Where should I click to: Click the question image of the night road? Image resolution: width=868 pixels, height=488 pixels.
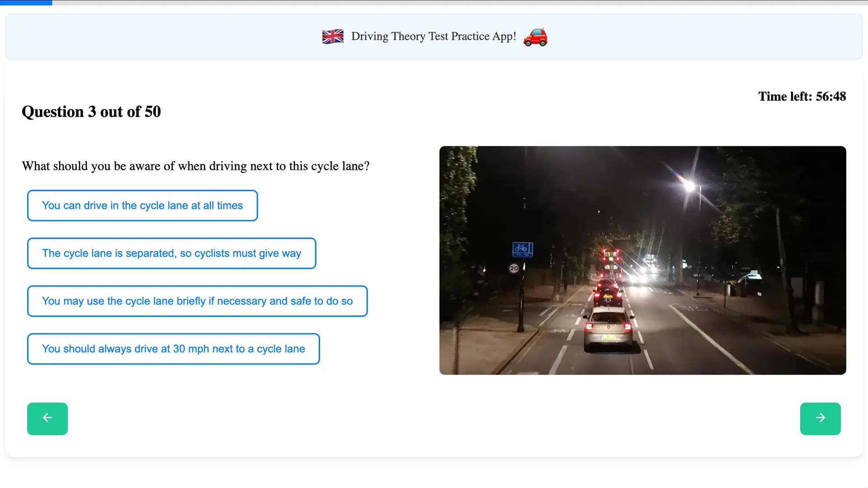click(x=642, y=260)
